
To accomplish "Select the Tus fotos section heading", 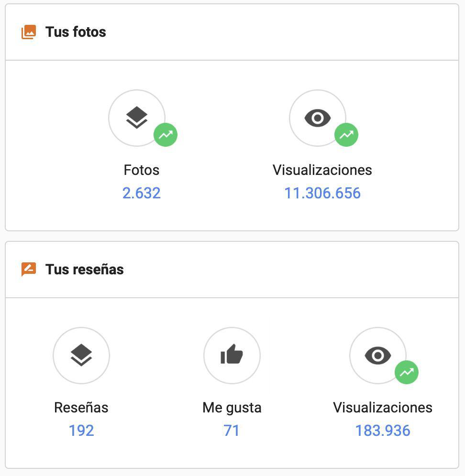I will (76, 32).
